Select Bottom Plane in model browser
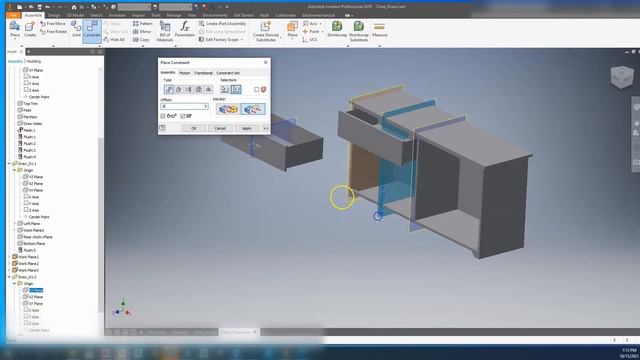Screen dimensions: 640x360 pyautogui.click(x=31, y=244)
